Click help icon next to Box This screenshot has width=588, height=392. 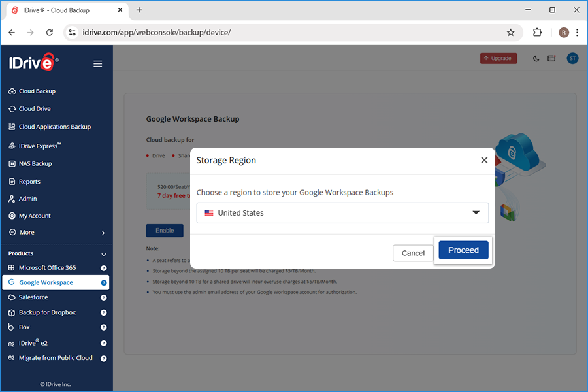[x=103, y=327]
